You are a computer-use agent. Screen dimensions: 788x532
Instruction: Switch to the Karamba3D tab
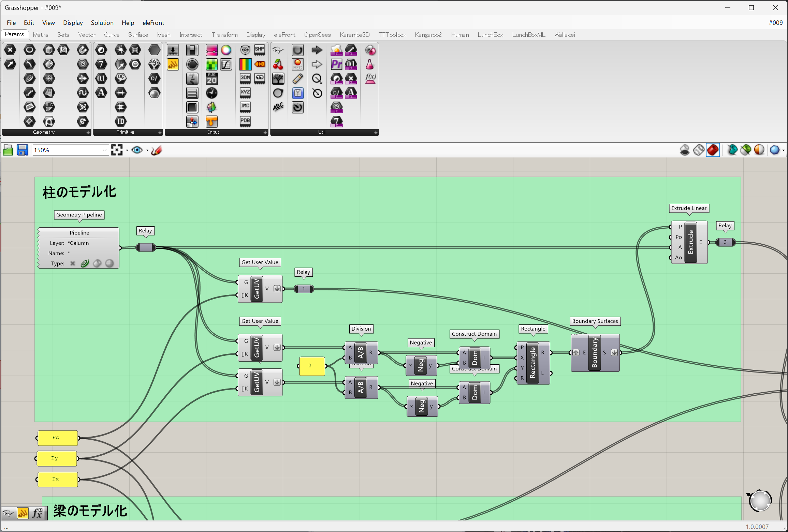click(354, 35)
